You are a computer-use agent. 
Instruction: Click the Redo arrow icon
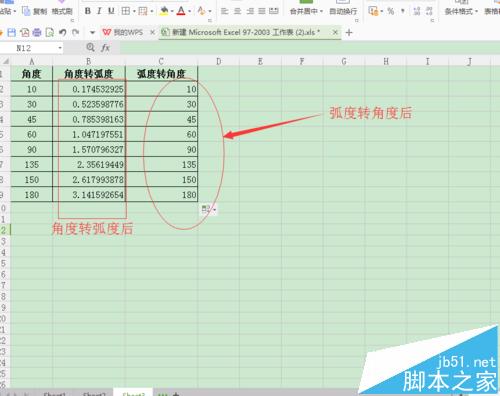[76, 32]
